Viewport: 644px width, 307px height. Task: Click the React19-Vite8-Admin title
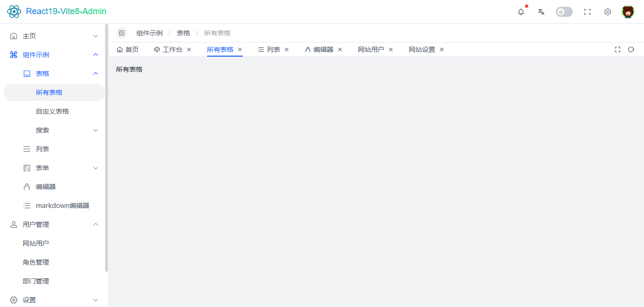[66, 11]
